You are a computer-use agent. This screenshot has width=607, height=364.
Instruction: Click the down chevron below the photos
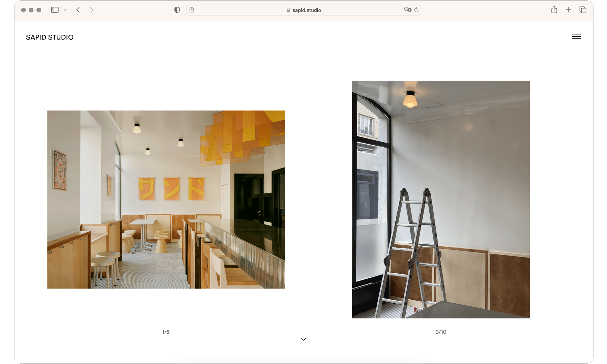point(303,339)
